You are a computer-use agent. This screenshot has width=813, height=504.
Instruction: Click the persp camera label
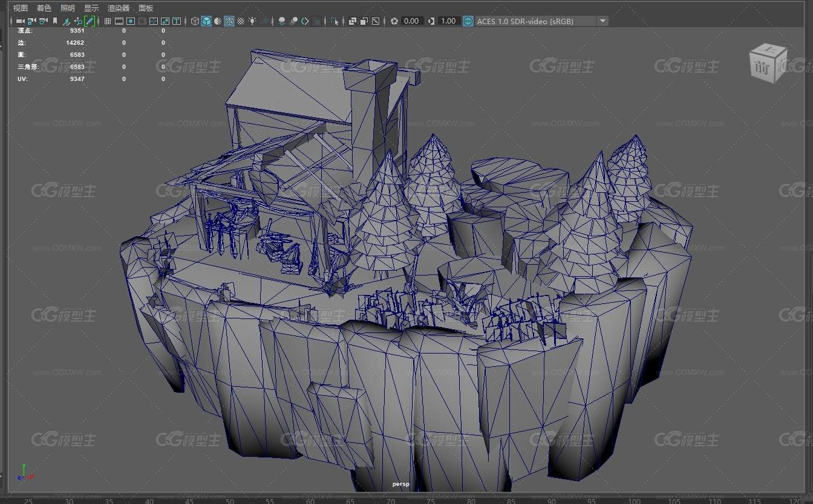click(x=400, y=484)
